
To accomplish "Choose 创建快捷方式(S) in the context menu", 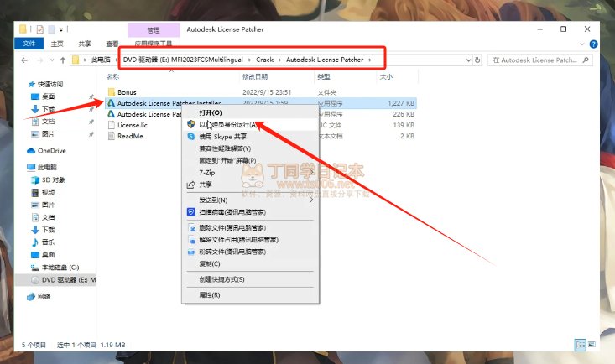I will (250, 279).
